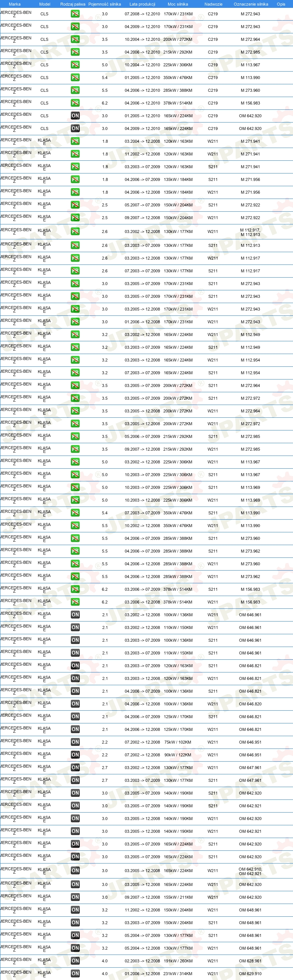Click ON icon in 2.1 03.2002 110kW row
293x980 pixels.
(75, 628)
